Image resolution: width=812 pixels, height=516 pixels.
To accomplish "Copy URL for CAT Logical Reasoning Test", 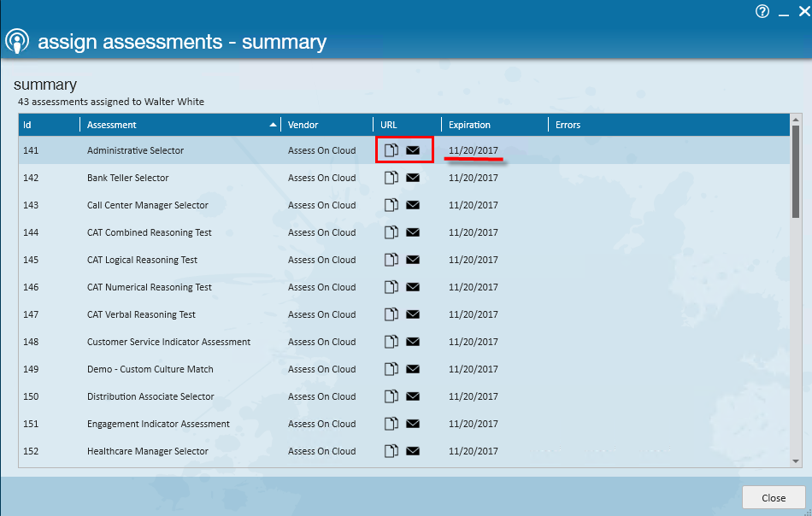I will (391, 260).
